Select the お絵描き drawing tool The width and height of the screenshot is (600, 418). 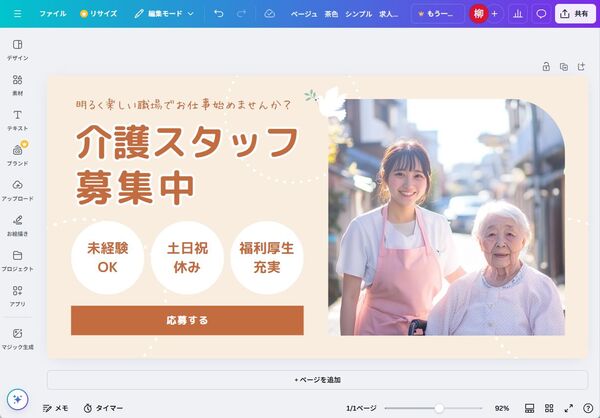pos(18,226)
